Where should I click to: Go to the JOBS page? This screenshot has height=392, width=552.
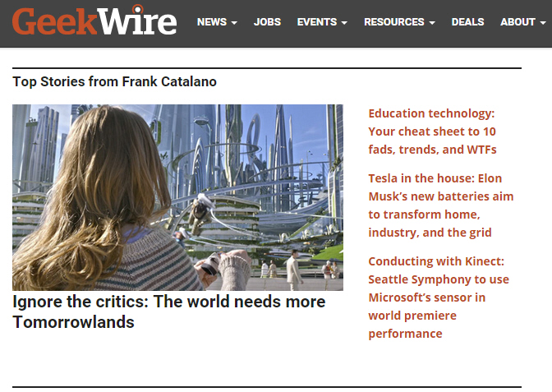tap(267, 22)
